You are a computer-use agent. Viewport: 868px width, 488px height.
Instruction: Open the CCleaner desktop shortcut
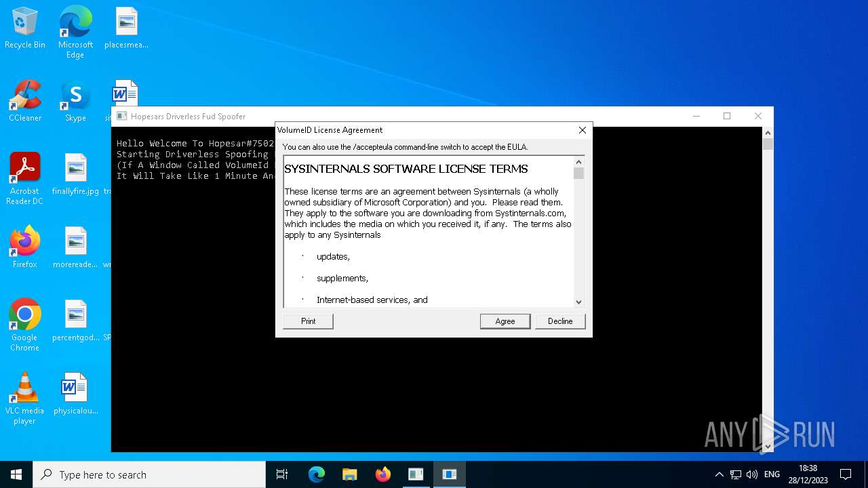[x=25, y=102]
